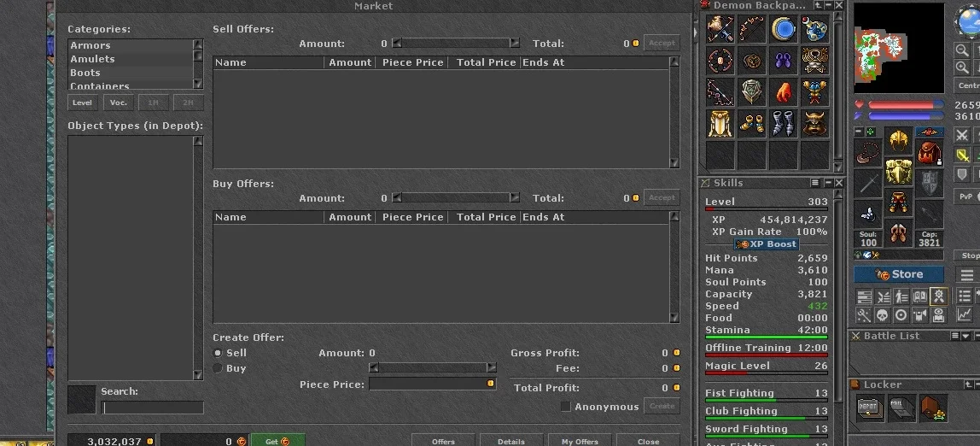Image resolution: width=980 pixels, height=446 pixels.
Task: Open the spellbook icon panel
Action: (920, 296)
